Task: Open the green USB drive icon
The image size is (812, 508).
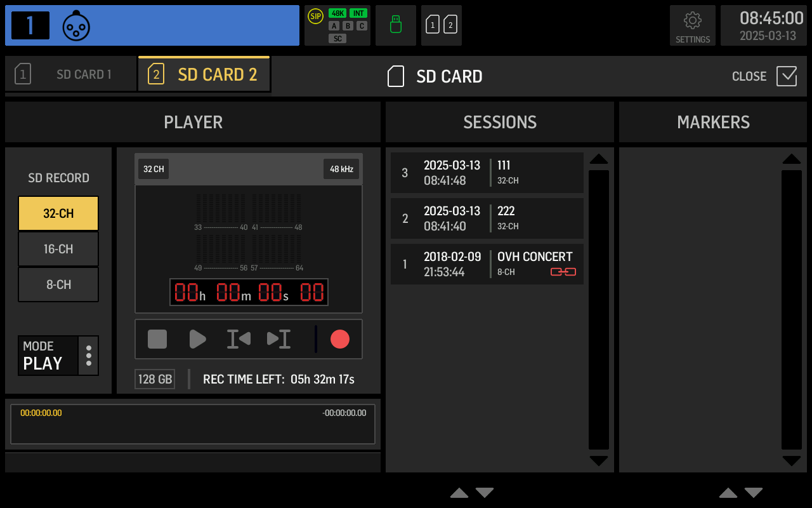Action: 396,25
